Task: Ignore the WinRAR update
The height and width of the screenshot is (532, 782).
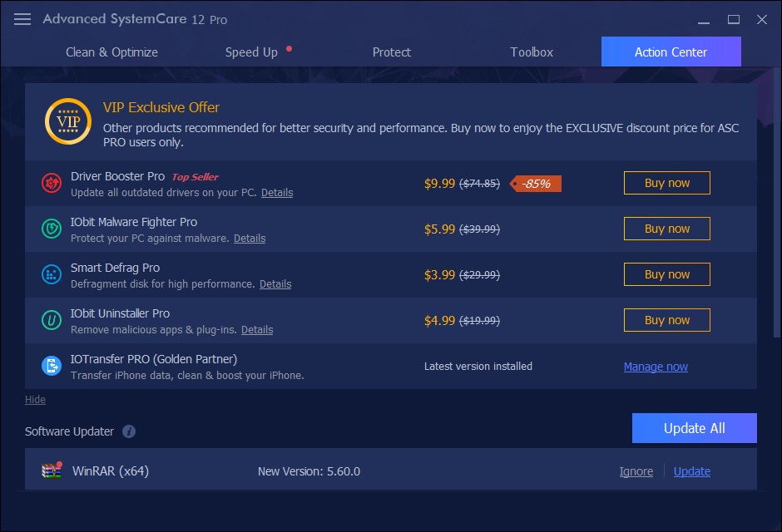Action: pos(636,471)
